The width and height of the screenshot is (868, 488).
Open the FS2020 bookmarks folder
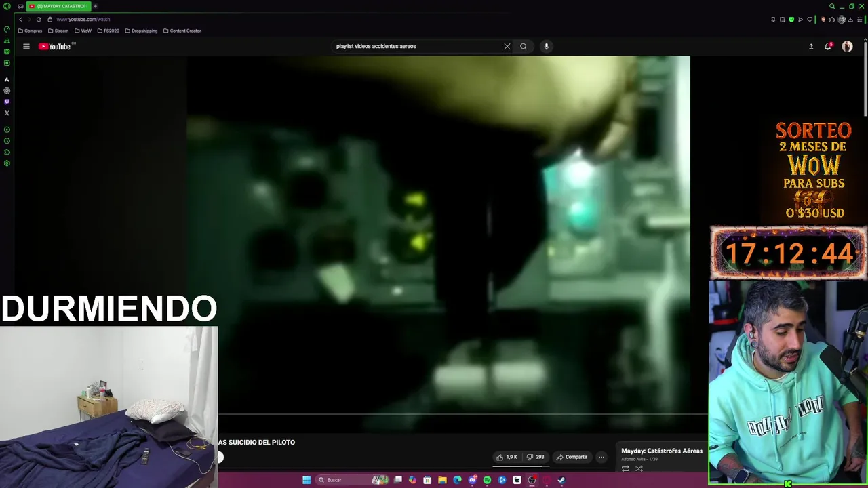pos(108,30)
